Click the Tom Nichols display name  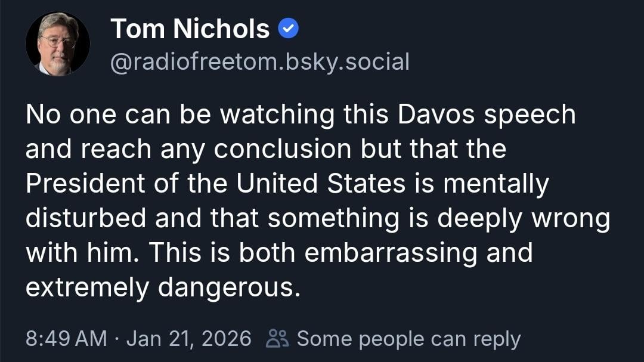pyautogui.click(x=190, y=29)
